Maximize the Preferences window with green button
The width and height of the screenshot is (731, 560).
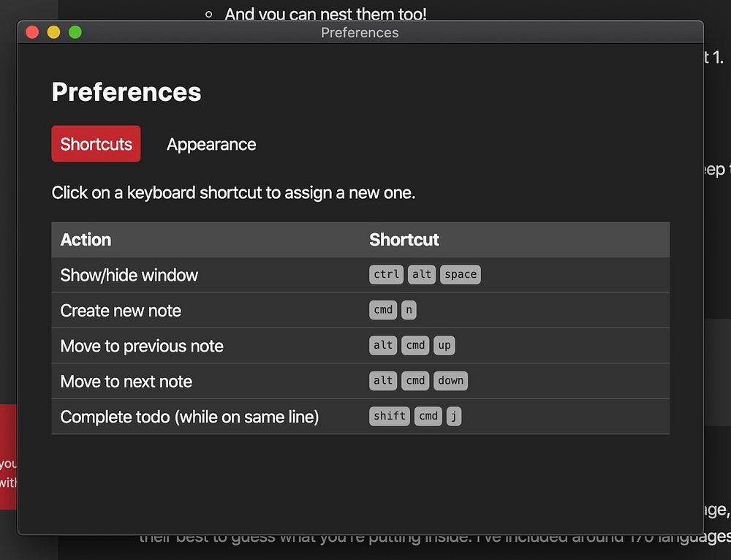pos(75,32)
